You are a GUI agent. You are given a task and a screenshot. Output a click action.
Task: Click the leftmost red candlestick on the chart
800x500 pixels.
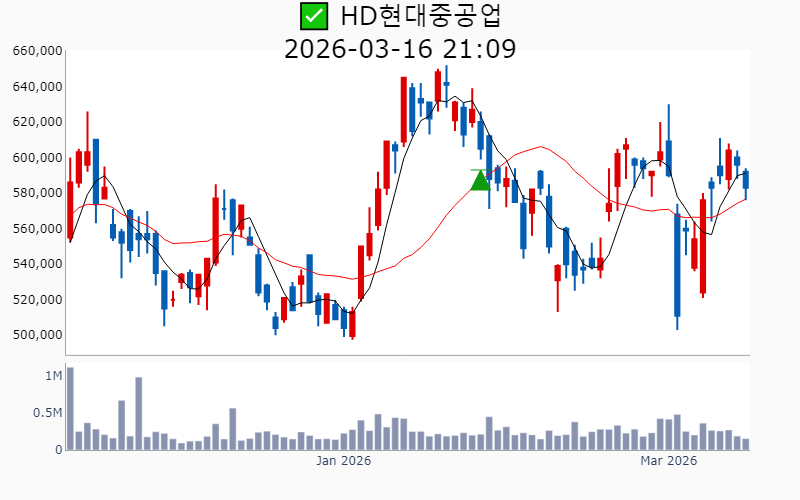[x=70, y=208]
